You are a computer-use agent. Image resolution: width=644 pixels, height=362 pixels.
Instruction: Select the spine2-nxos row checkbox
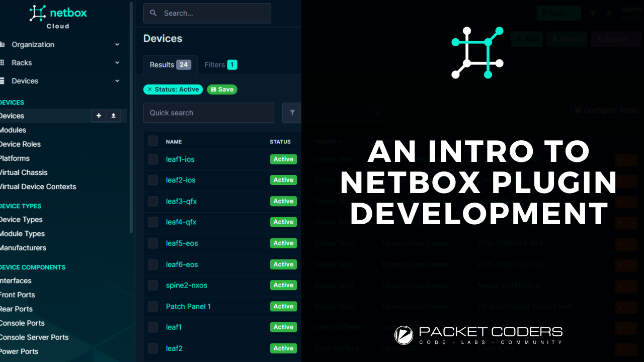point(153,285)
